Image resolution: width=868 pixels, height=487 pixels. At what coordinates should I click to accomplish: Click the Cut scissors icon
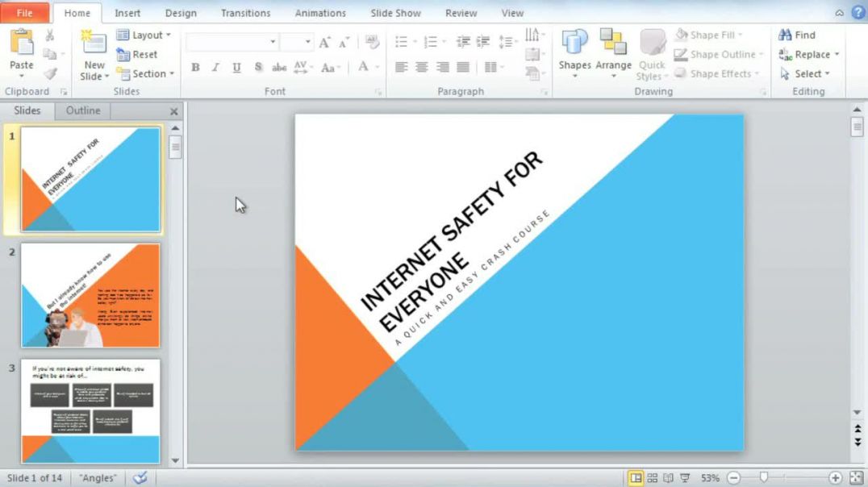pyautogui.click(x=50, y=35)
